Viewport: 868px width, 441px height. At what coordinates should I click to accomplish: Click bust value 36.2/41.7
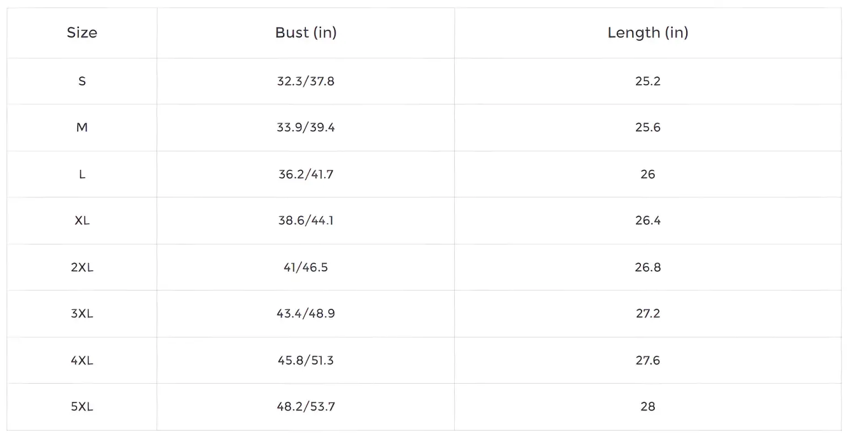click(x=306, y=174)
